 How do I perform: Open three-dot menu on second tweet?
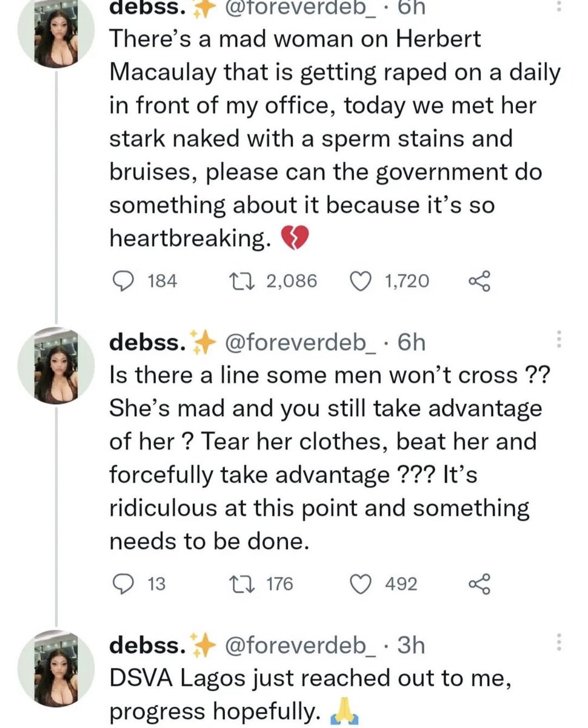[x=559, y=340]
